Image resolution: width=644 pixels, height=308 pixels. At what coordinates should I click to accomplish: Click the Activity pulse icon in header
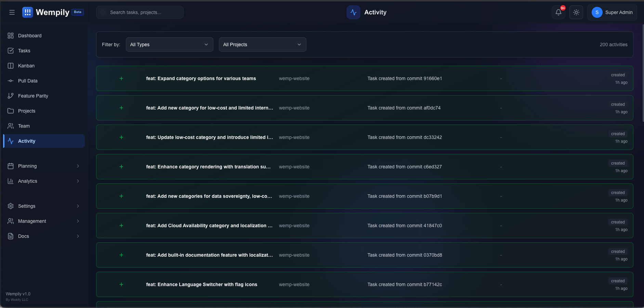click(x=353, y=12)
